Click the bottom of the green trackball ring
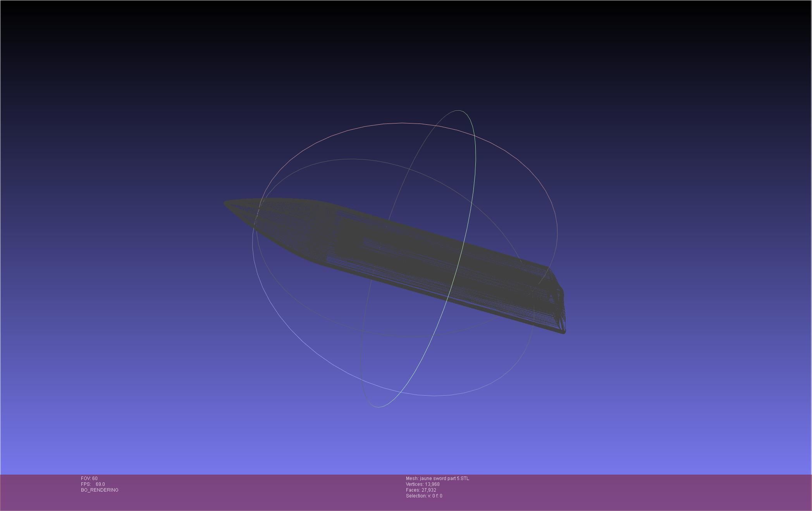 point(378,407)
